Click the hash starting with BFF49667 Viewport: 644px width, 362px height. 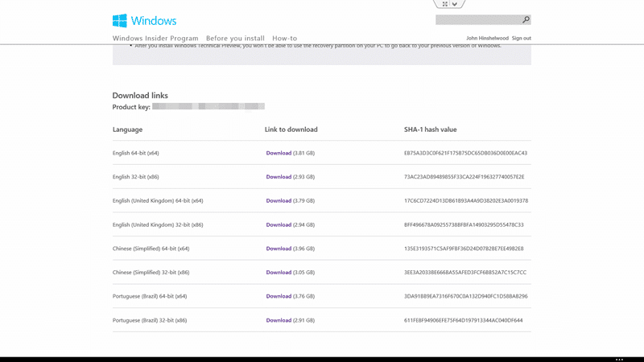(464, 225)
